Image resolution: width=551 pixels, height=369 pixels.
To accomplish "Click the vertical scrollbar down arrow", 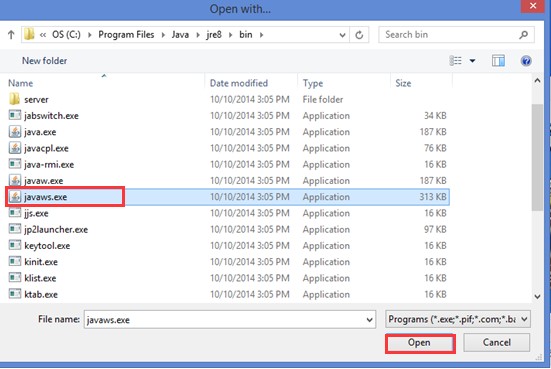I will 537,297.
